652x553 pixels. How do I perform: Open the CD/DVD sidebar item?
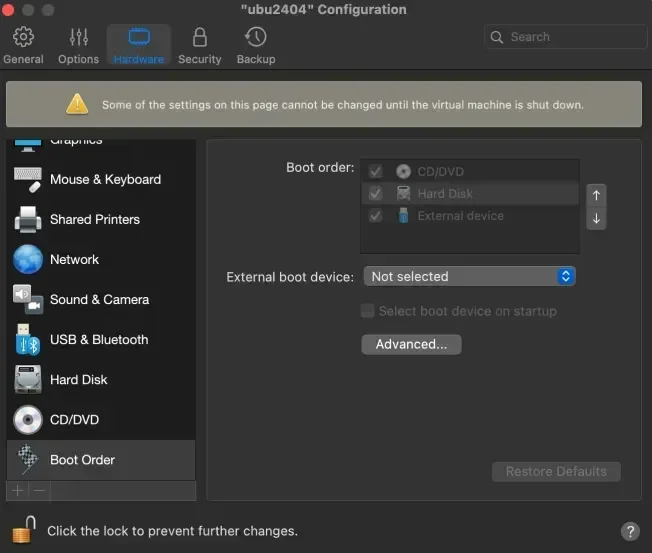[x=74, y=420]
